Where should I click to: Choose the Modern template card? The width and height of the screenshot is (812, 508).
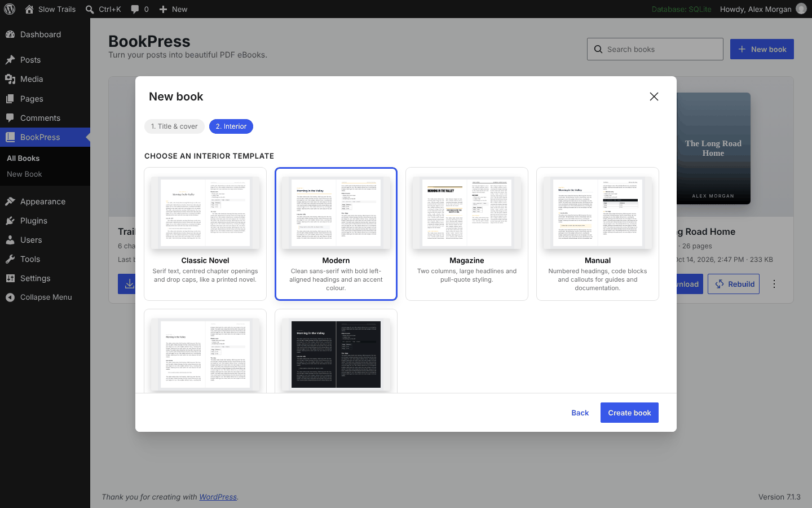click(336, 234)
